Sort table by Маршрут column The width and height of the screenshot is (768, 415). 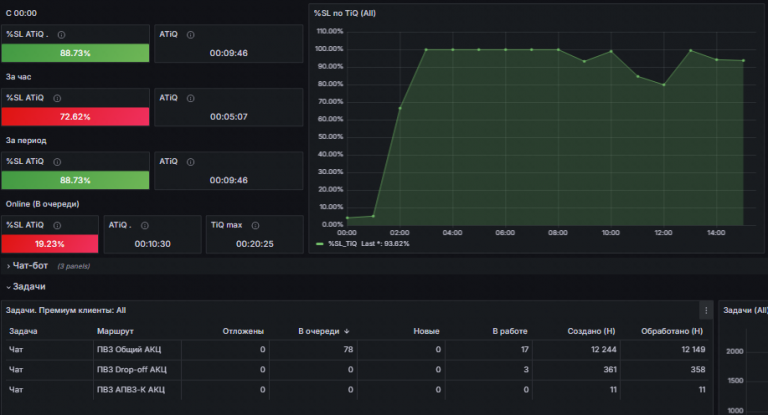(x=115, y=332)
